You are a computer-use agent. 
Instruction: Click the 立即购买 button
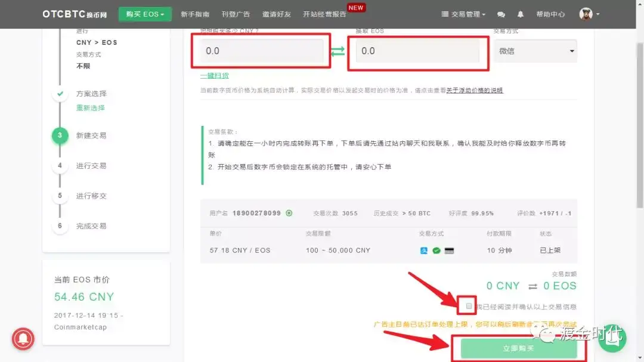tap(519, 348)
